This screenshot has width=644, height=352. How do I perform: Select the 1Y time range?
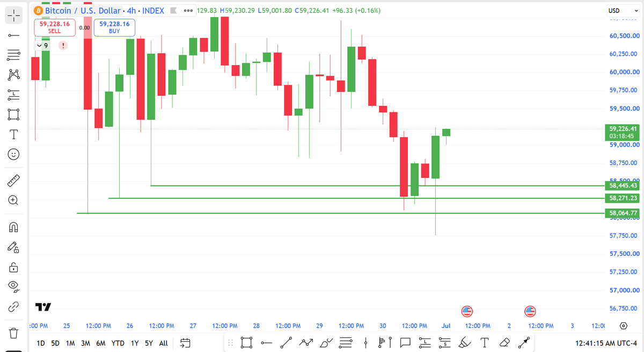[135, 343]
